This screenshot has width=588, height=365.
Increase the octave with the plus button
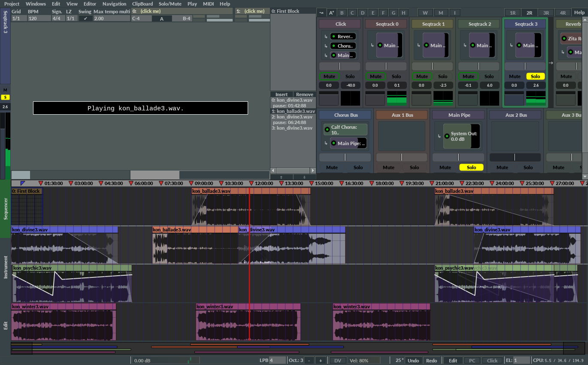pyautogui.click(x=321, y=361)
